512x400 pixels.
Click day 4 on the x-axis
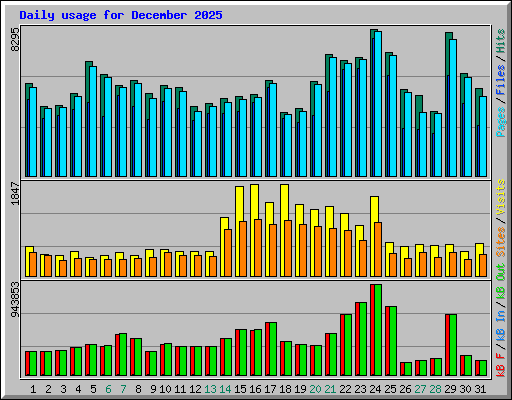point(78,389)
